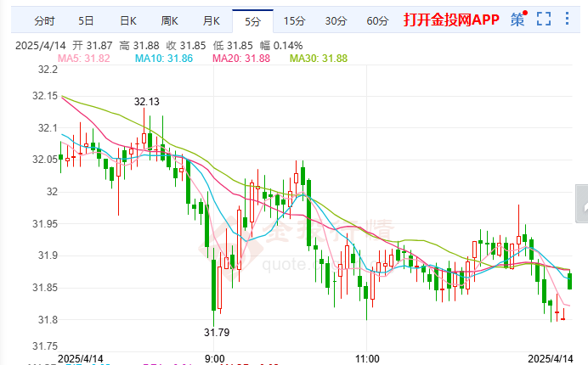588x365 pixels.
Task: Click the 9:00 time axis label
Action: click(214, 359)
